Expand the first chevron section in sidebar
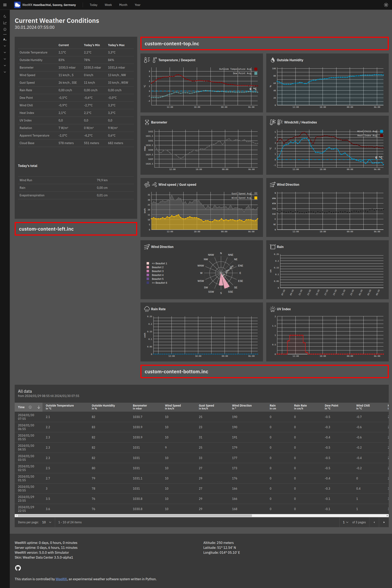Image resolution: width=392 pixels, height=588 pixels. tap(4, 46)
